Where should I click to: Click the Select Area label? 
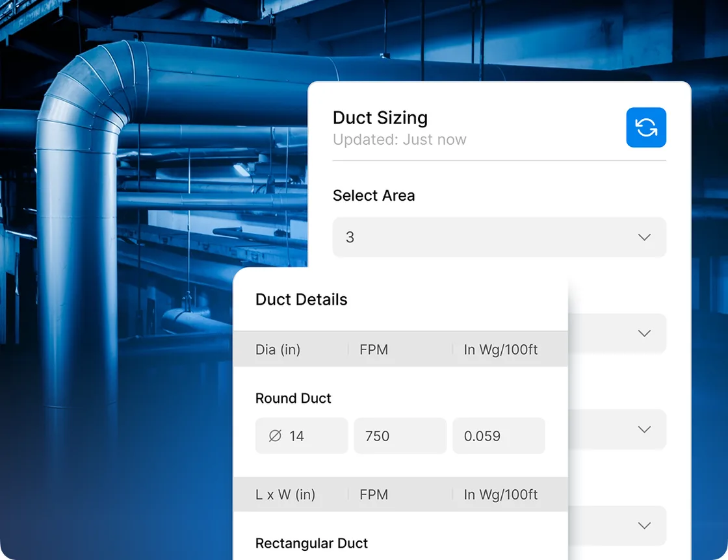coord(374,196)
